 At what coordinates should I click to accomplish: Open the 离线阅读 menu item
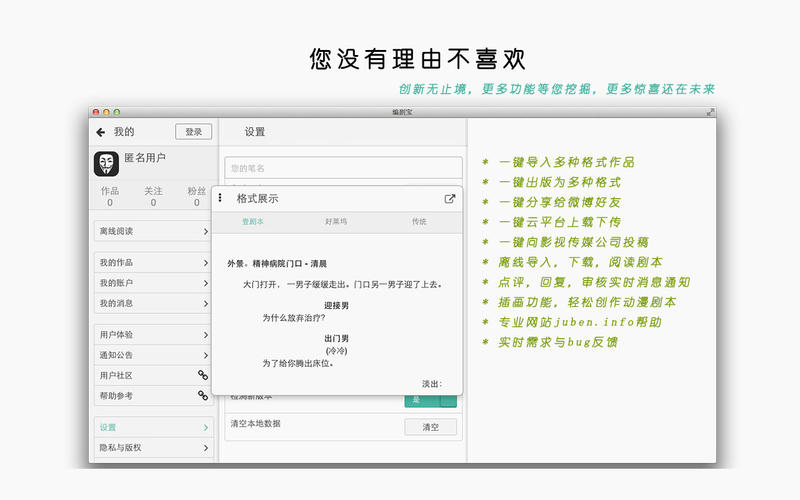pos(153,231)
